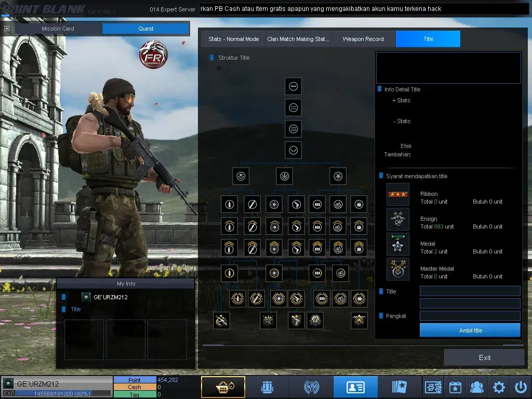Click the "Syarat mendapatkan title" heading
The height and width of the screenshot is (399, 532).
(417, 176)
